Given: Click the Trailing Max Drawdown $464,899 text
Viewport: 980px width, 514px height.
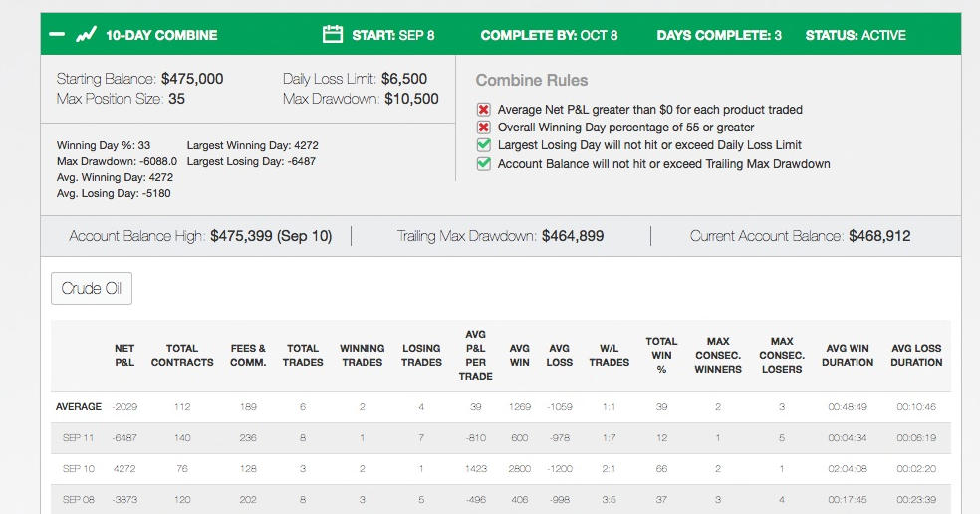Looking at the screenshot, I should 501,236.
